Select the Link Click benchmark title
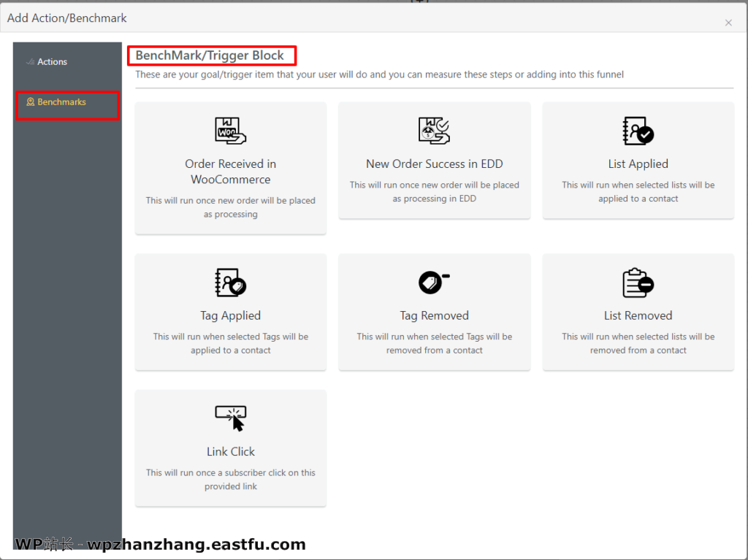748x560 pixels. (230, 451)
